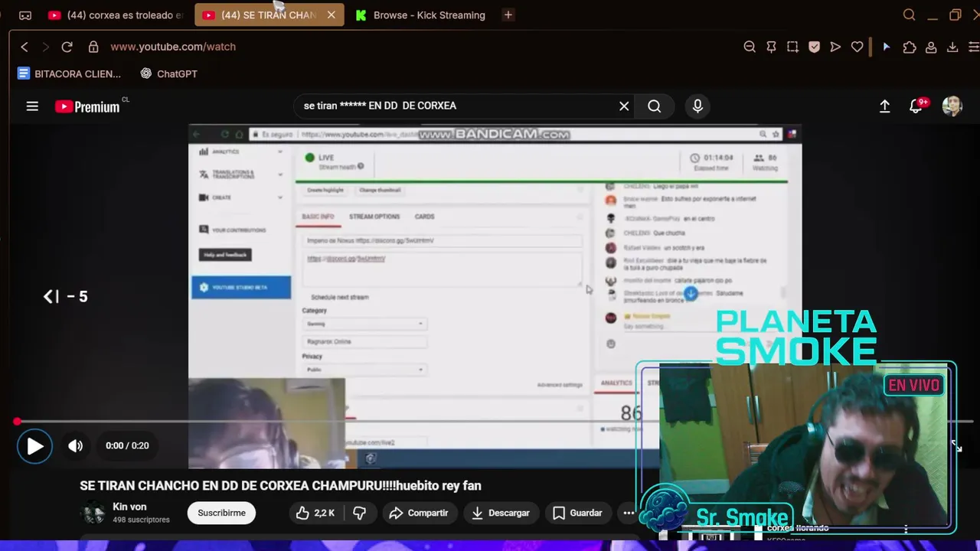Image resolution: width=980 pixels, height=551 pixels.
Task: Click the zoom out magnifier in address bar
Action: pyautogui.click(x=750, y=47)
